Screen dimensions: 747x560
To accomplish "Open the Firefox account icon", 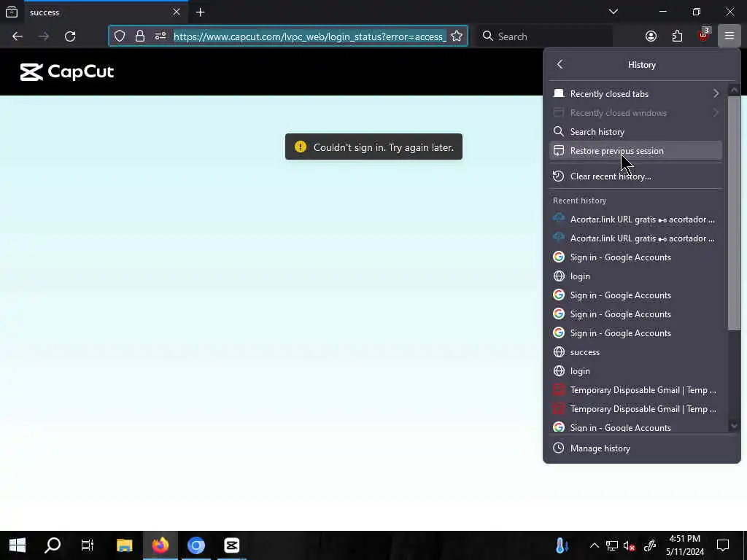I will (651, 36).
